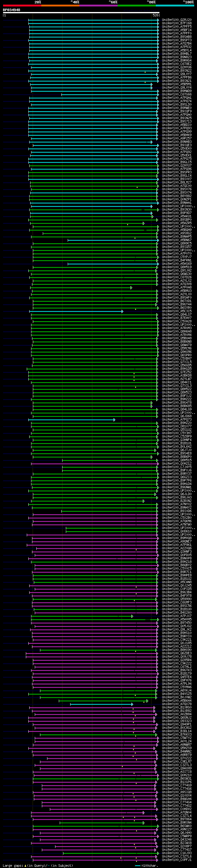Select hit label UniRef100_O81077

[x=177, y=426]
